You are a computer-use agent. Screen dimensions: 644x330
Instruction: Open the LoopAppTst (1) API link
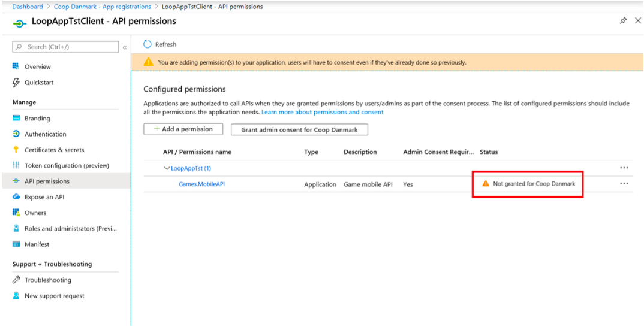191,168
